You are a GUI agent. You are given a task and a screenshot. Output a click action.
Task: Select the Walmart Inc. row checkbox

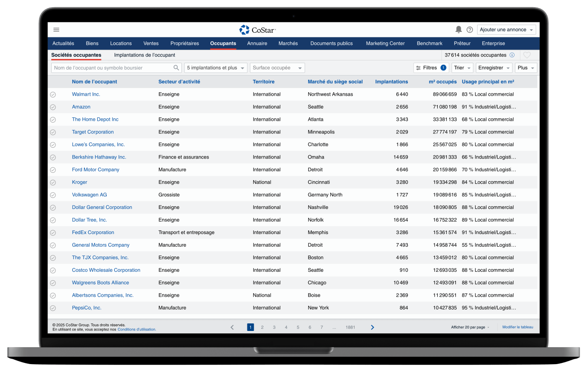[53, 94]
